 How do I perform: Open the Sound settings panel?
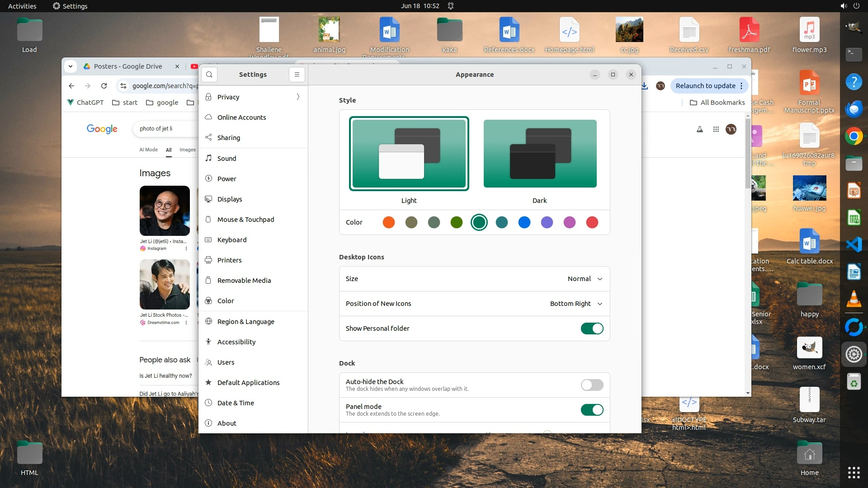226,159
